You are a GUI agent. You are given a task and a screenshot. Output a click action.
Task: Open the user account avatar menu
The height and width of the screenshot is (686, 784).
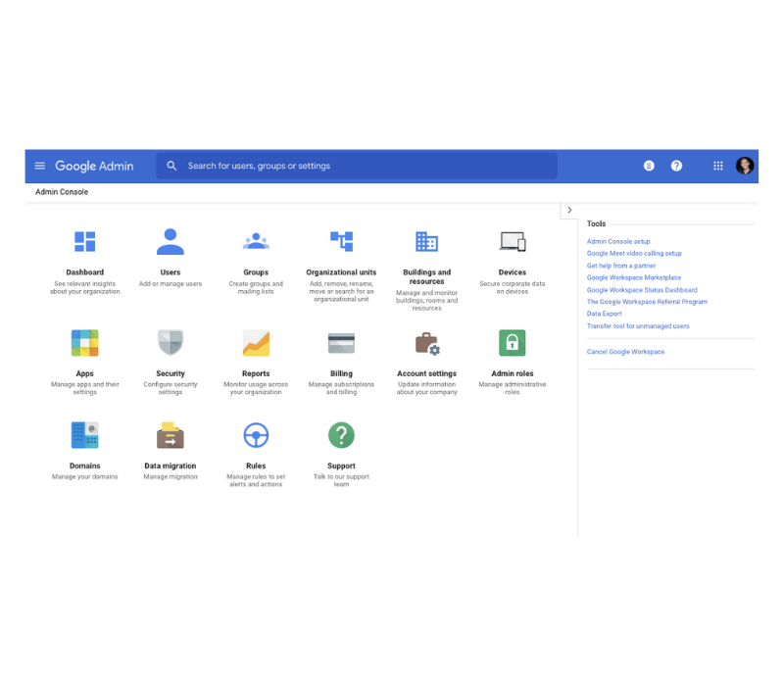pyautogui.click(x=745, y=167)
